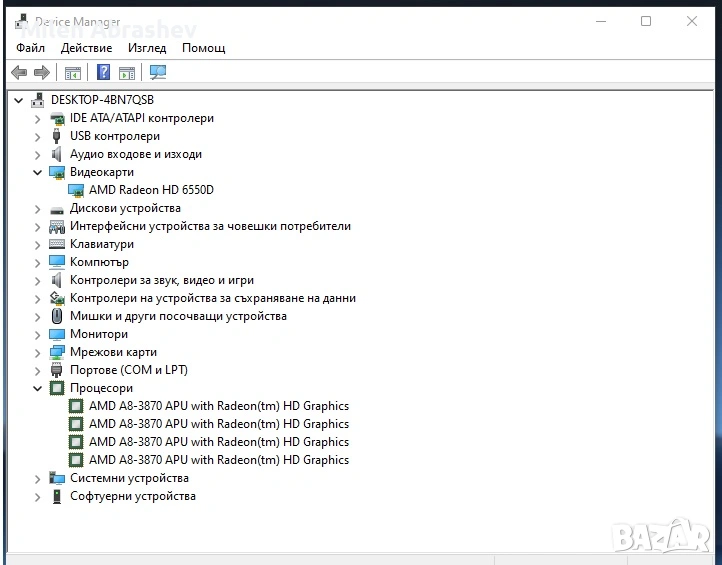
Task: Collapse the Видеокарти category
Action: (38, 172)
